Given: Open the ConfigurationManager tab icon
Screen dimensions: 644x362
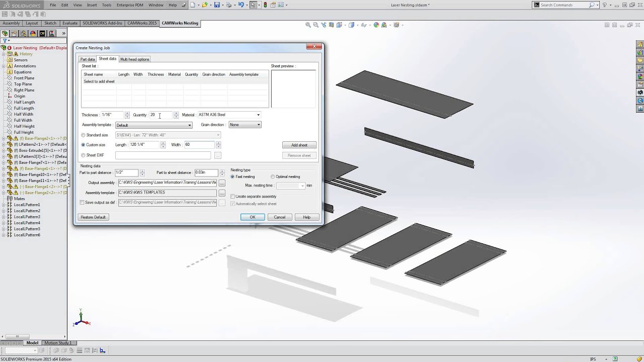Looking at the screenshot, I should (x=24, y=34).
